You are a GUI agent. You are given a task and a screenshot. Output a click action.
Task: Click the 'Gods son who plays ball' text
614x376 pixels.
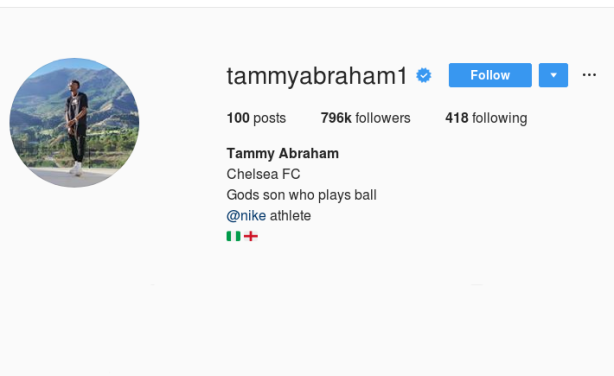[302, 195]
